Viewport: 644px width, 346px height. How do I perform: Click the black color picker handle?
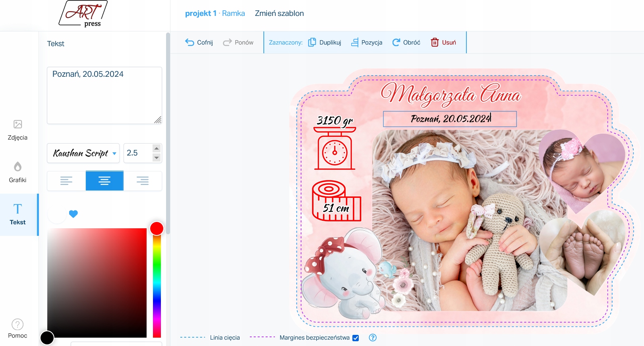click(47, 338)
